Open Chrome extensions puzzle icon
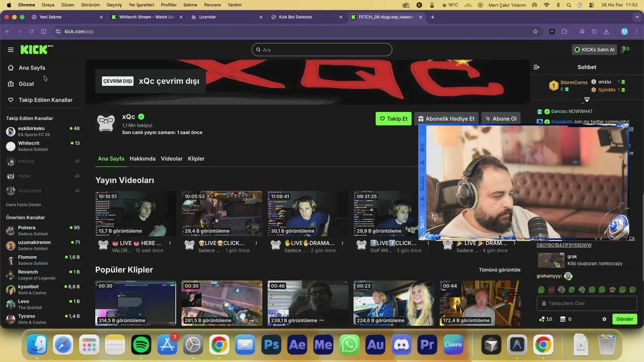Viewport: 644px width, 362px height. pyautogui.click(x=564, y=31)
